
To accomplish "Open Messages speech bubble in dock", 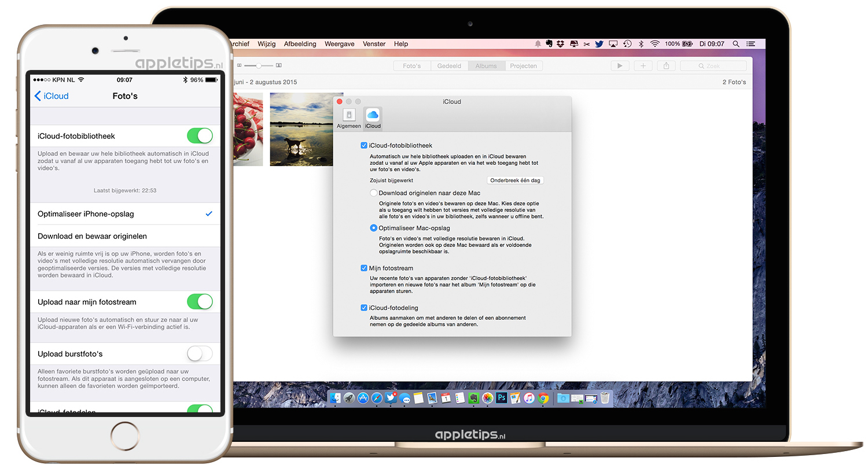I will (405, 398).
